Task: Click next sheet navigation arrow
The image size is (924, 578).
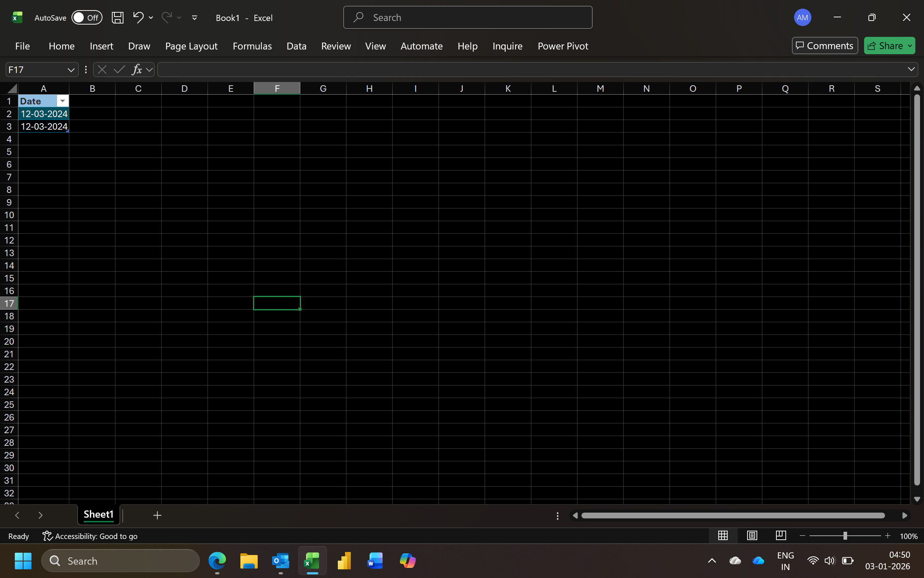Action: click(40, 515)
